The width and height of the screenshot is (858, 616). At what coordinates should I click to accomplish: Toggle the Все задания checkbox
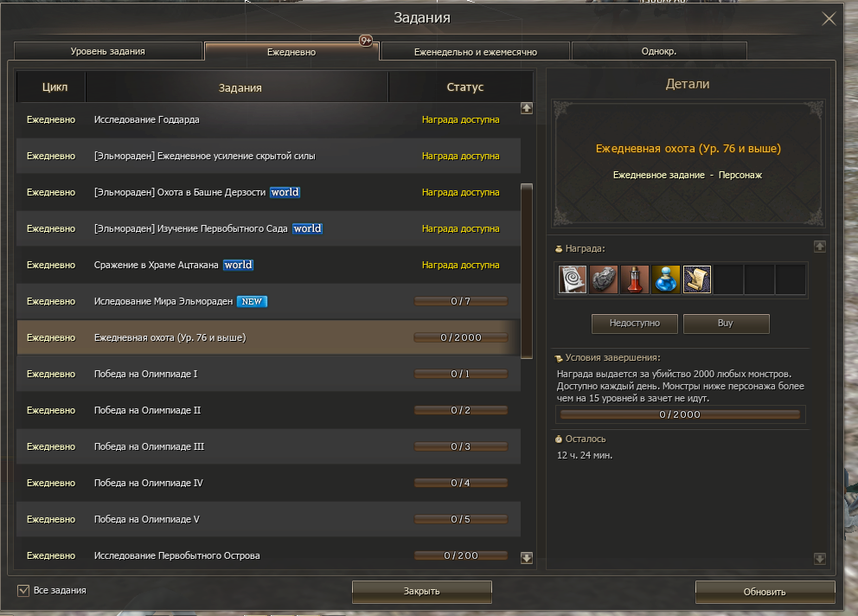click(23, 590)
